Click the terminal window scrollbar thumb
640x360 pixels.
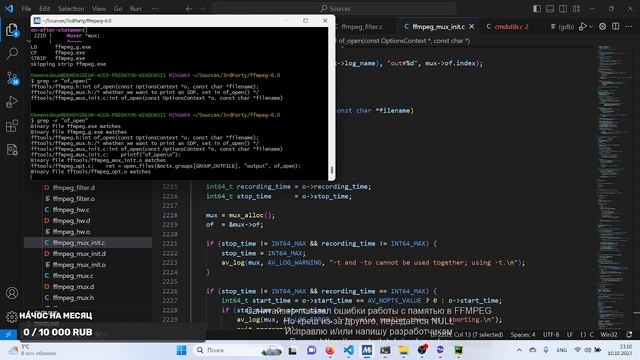click(331, 169)
